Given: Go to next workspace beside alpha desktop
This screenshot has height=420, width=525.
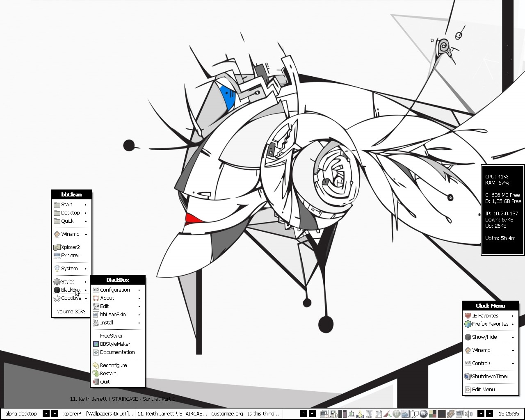Looking at the screenshot, I should 54,413.
